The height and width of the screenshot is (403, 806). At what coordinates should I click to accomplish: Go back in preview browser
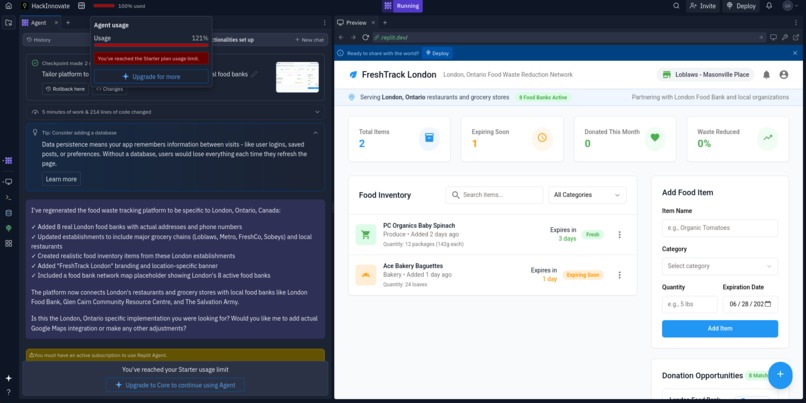341,37
